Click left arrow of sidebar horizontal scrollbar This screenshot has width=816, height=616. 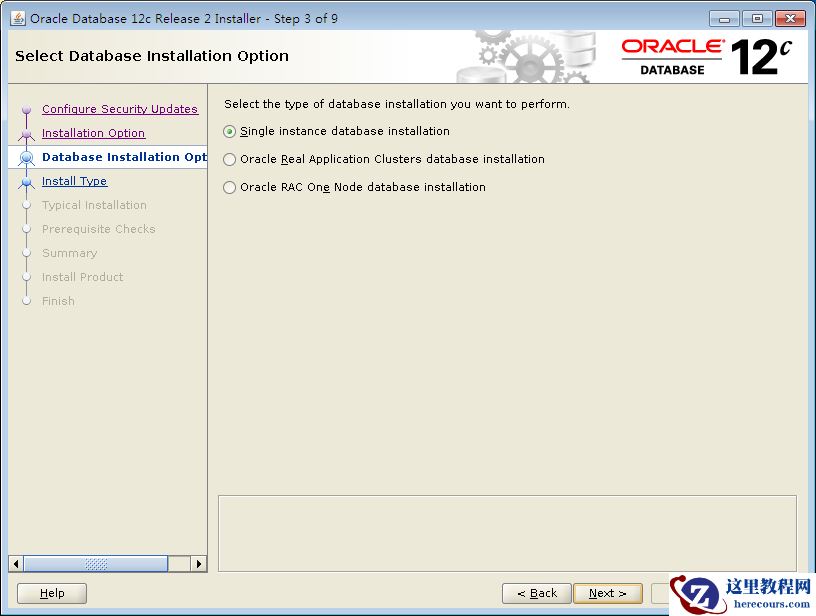tap(16, 563)
